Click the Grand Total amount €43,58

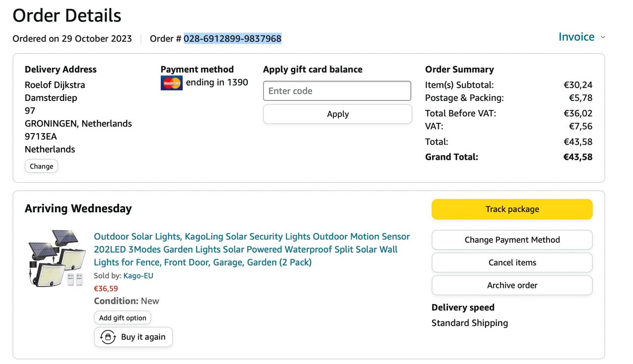578,157
